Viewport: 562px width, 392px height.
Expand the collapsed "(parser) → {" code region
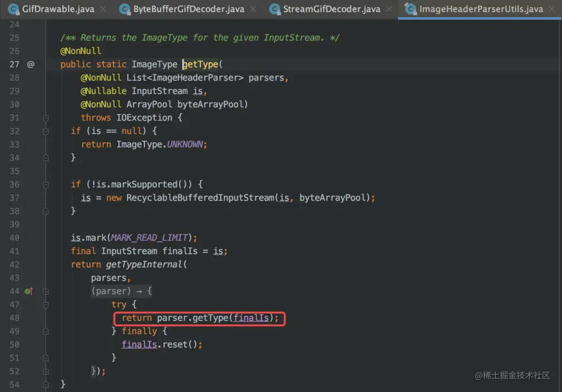(x=122, y=291)
